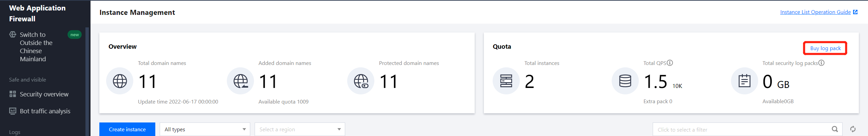The width and height of the screenshot is (868, 136).
Task: Click info icon beside Total security log packs
Action: [821, 63]
